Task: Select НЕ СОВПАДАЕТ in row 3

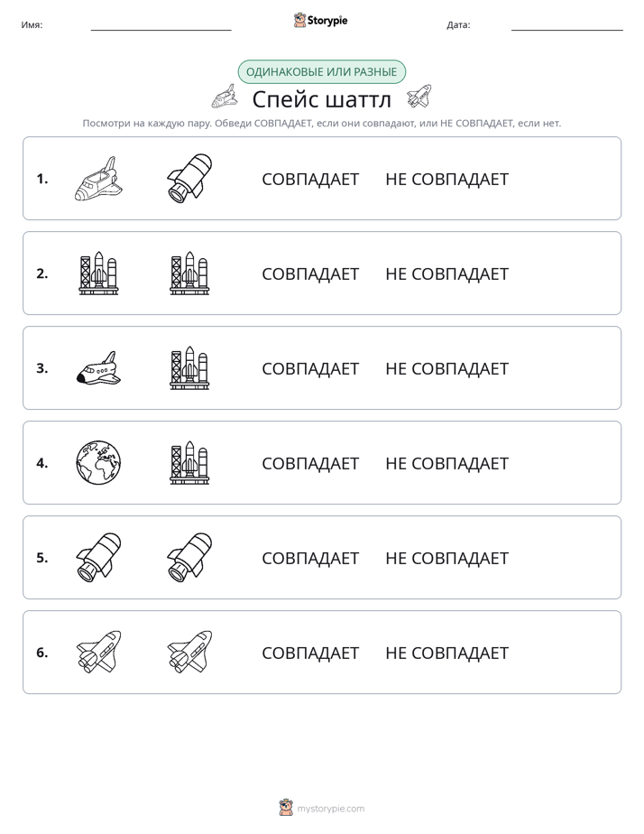Action: coord(446,368)
